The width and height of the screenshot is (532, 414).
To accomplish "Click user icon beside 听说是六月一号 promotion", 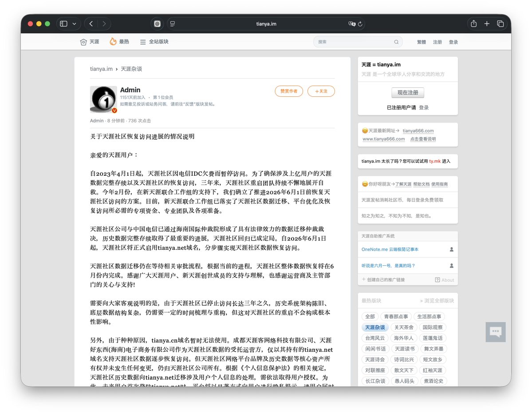I will pyautogui.click(x=452, y=266).
